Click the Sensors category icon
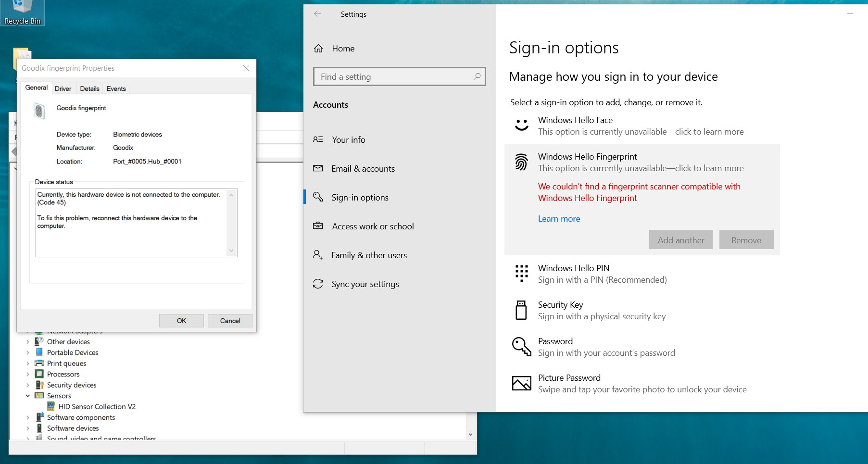868x464 pixels. (x=39, y=396)
